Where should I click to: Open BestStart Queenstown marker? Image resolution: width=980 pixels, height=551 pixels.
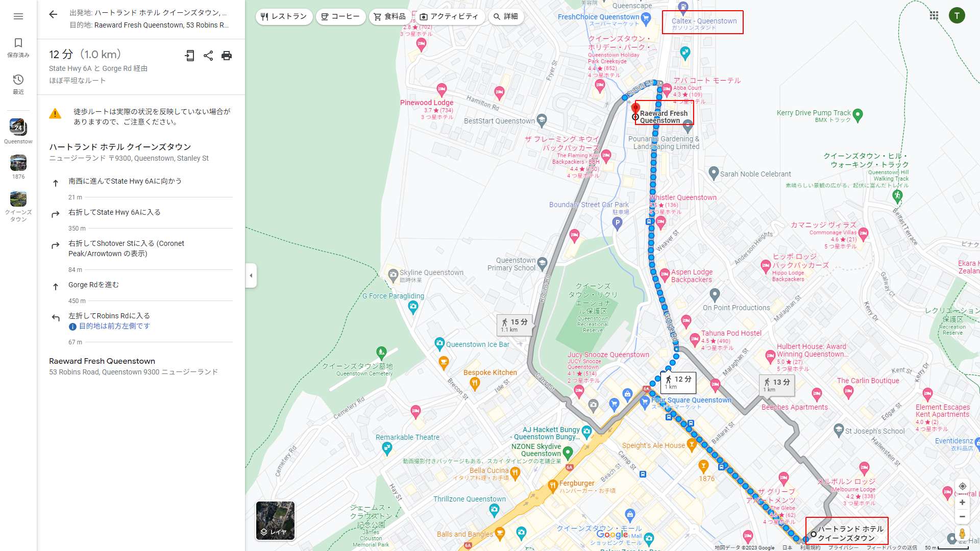(x=542, y=120)
